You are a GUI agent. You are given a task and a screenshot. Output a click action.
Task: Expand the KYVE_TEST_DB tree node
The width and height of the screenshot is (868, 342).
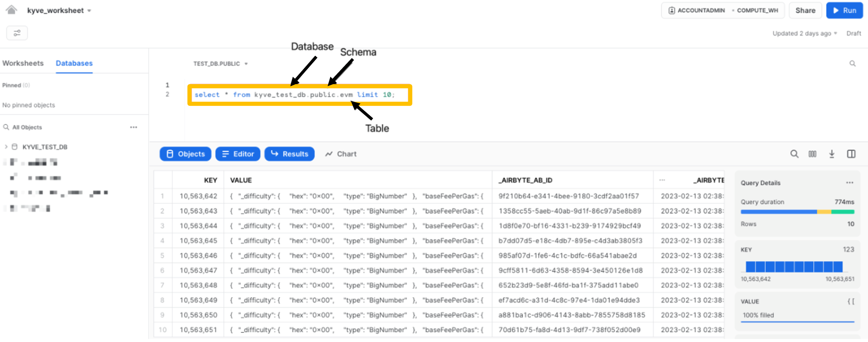(6, 147)
